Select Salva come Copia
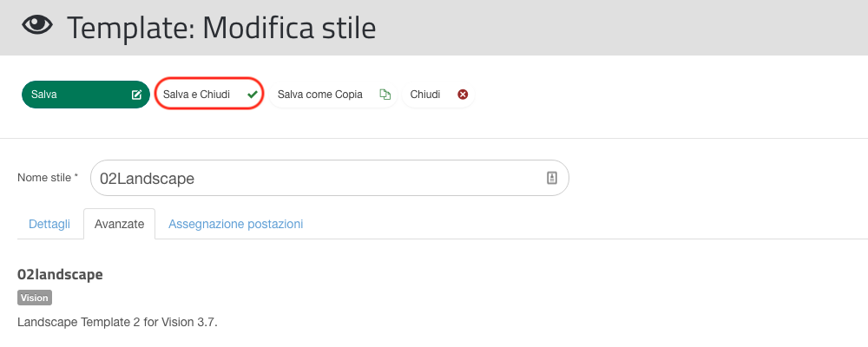The image size is (868, 347). click(x=333, y=95)
